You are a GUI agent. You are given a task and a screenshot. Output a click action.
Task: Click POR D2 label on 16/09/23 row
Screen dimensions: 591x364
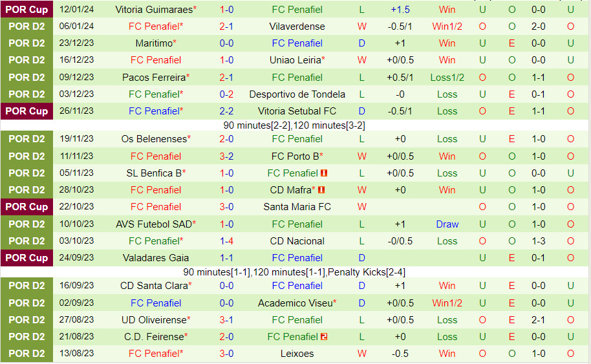pos(27,286)
